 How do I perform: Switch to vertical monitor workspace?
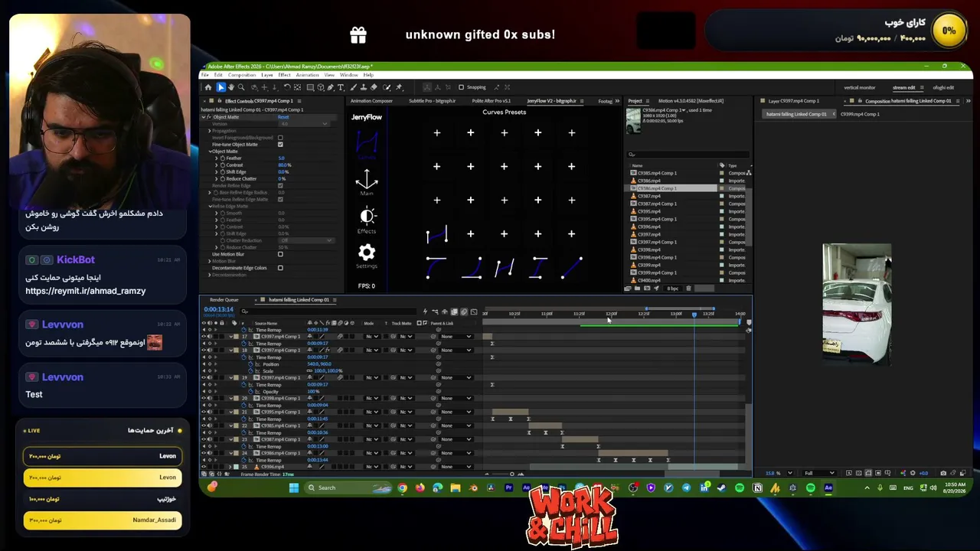click(x=859, y=87)
